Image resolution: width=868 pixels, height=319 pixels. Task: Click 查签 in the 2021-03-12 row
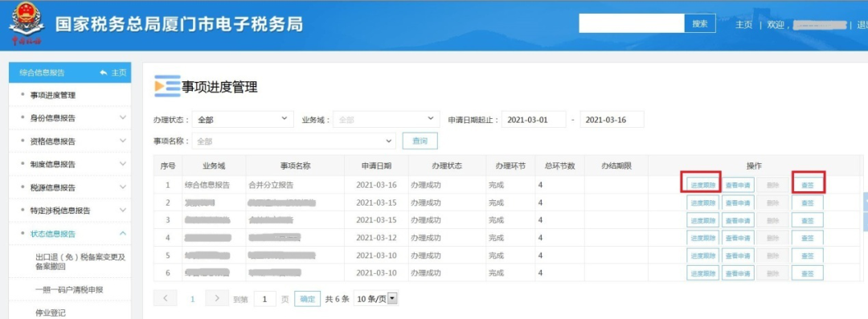808,238
